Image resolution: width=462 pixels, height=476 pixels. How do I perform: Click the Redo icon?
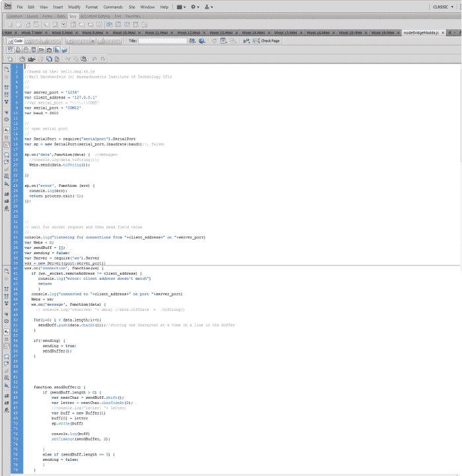(102, 59)
